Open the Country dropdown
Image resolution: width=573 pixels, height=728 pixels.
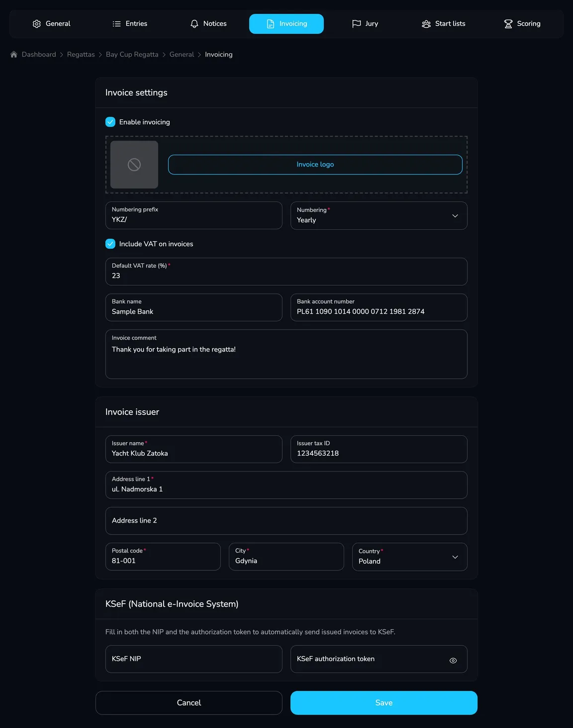[x=410, y=557]
